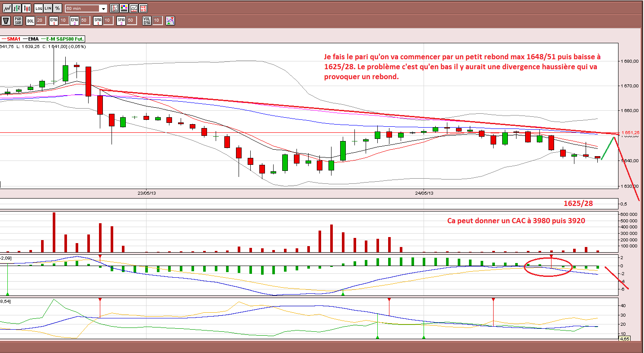This screenshot has height=353, width=644.
Task: Enable linear scale with LIN button
Action: 48,8
